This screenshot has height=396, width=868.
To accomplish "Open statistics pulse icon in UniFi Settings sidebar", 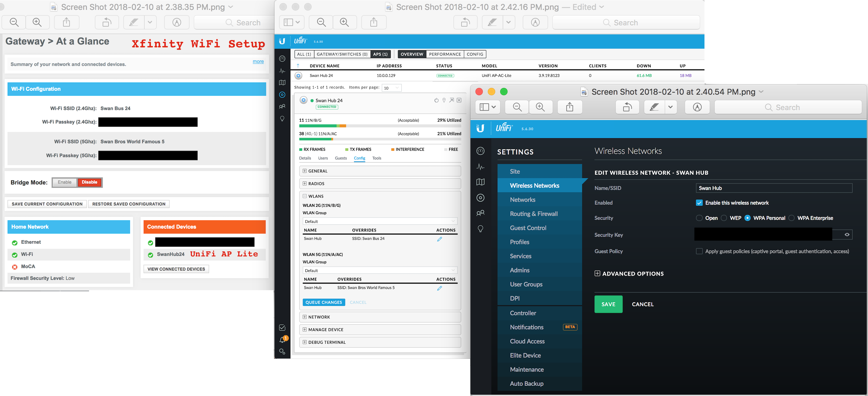I will [x=480, y=167].
